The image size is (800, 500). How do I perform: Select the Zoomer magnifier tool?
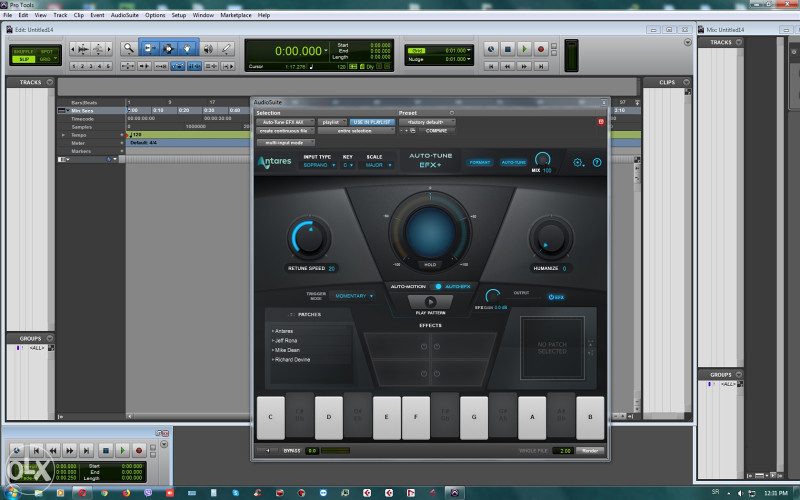coord(129,49)
